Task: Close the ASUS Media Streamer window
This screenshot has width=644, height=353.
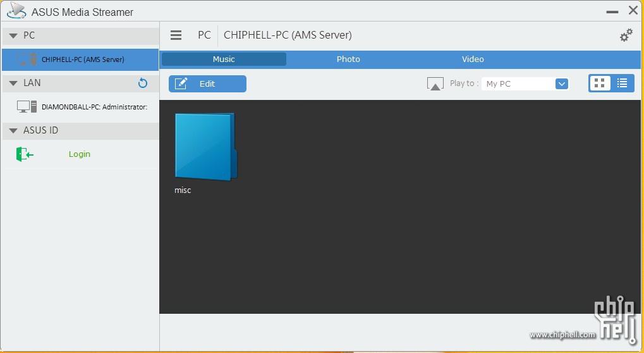Action: pyautogui.click(x=633, y=10)
